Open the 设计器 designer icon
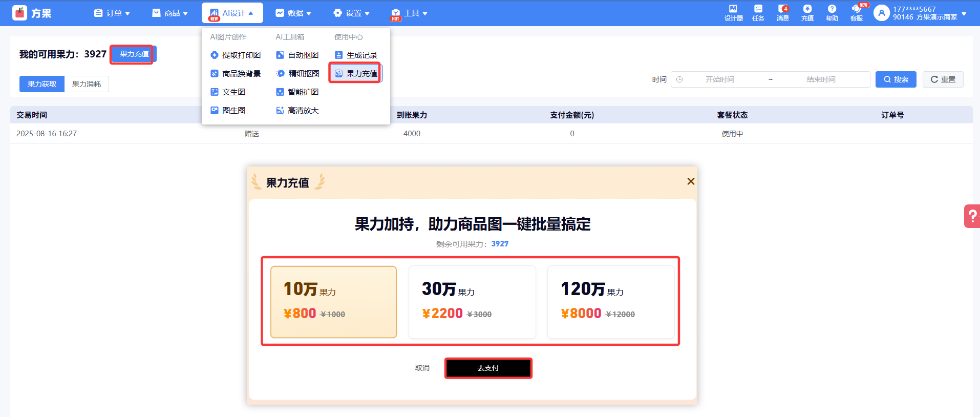The height and width of the screenshot is (417, 980). point(733,13)
